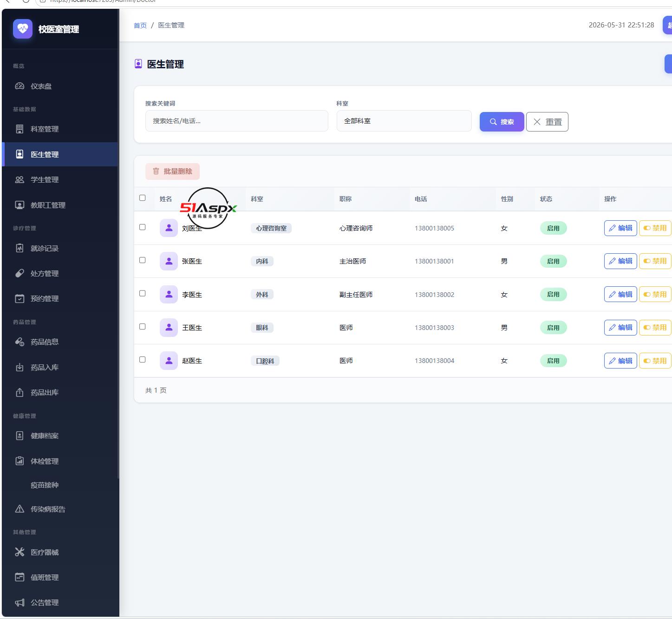Click the 药品入库 inbox icon
Image resolution: width=672 pixels, height=619 pixels.
point(20,367)
